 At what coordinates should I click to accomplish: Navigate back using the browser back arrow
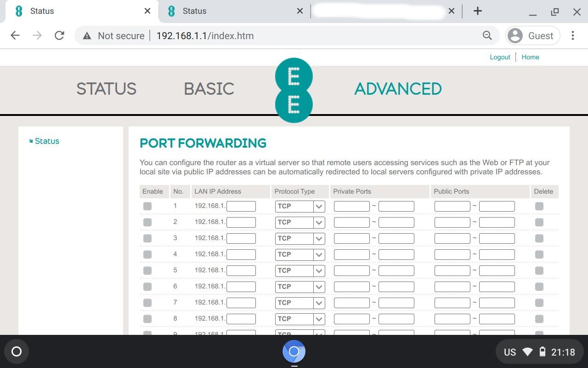coord(15,35)
